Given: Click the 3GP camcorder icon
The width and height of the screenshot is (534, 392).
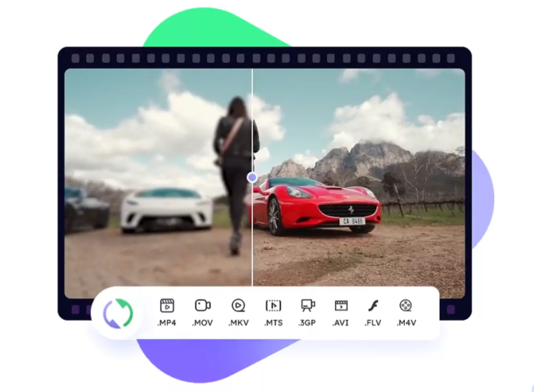Looking at the screenshot, I should coord(308,306).
